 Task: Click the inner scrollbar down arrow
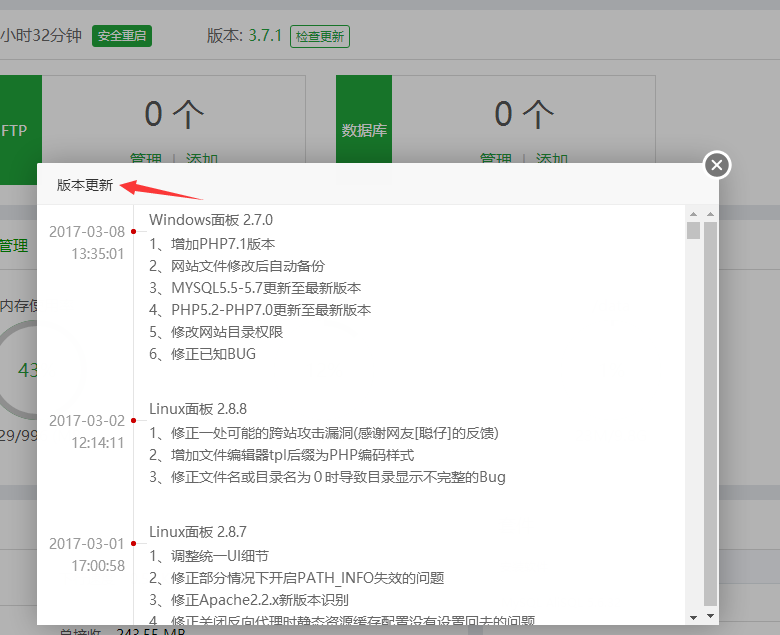click(693, 617)
